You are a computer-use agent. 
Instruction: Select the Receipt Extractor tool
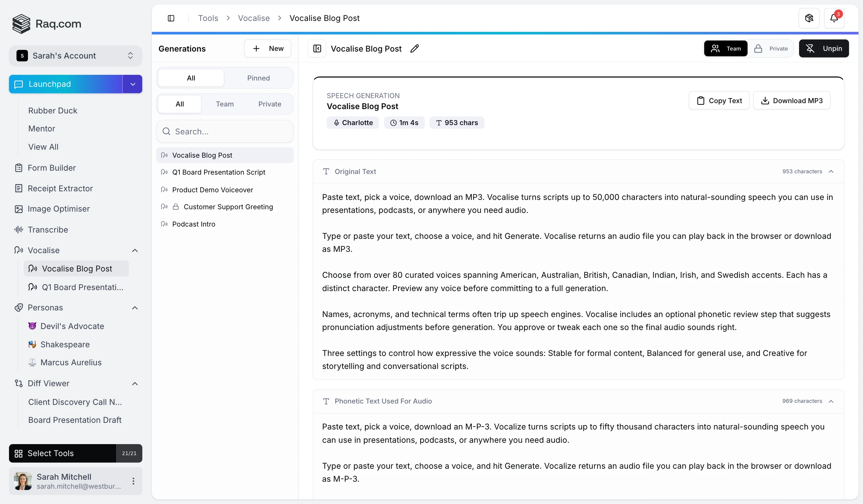(60, 188)
